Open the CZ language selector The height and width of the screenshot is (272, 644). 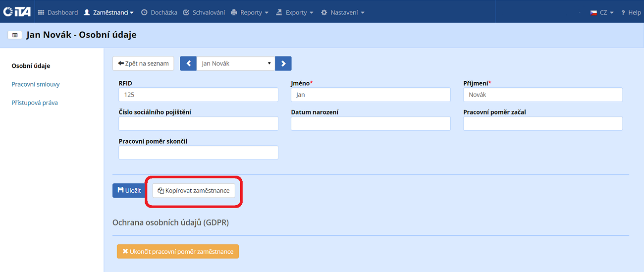pos(602,12)
